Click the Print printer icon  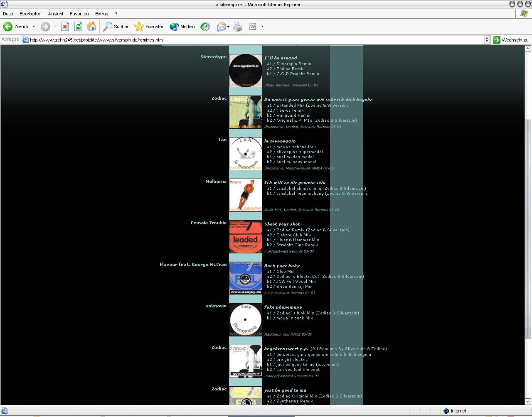tap(238, 27)
